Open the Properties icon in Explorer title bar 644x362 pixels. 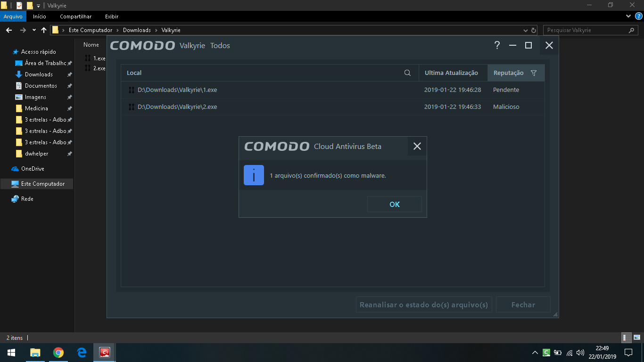[x=19, y=6]
